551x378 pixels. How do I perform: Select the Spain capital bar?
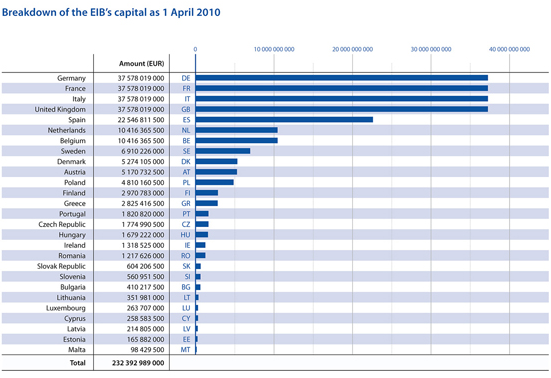tap(284, 120)
